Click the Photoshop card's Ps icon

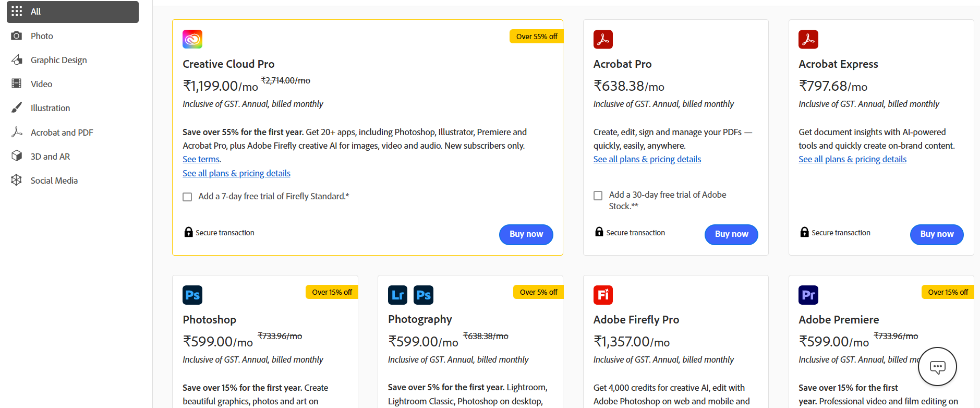[192, 295]
